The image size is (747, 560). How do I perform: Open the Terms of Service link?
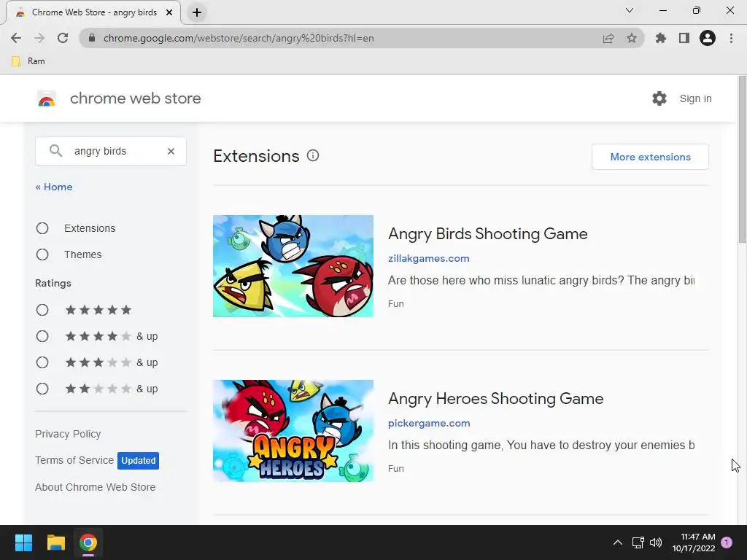(74, 460)
